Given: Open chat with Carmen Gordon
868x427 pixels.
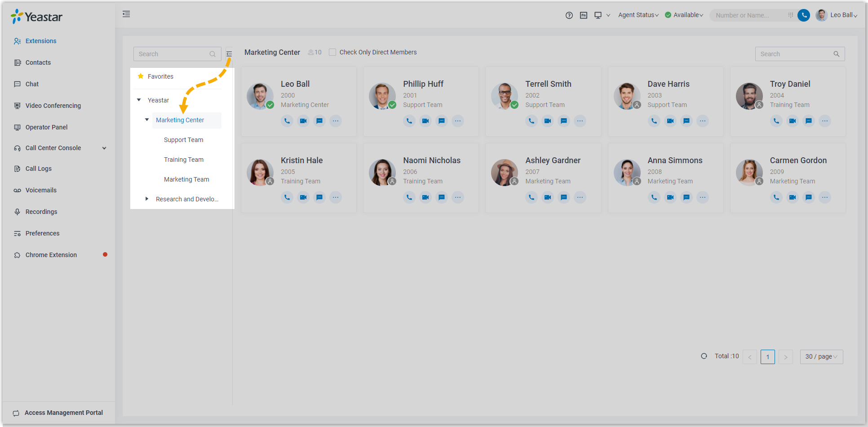Looking at the screenshot, I should (x=809, y=197).
